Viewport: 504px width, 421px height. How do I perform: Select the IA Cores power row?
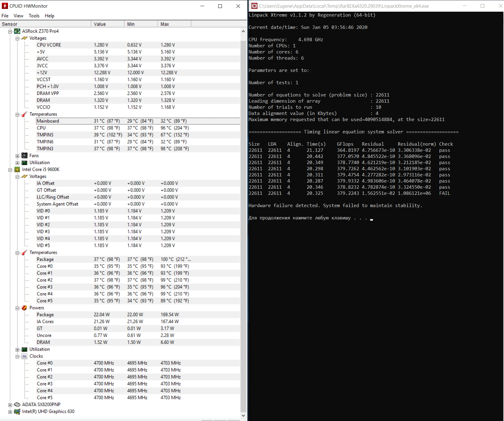(x=138, y=321)
